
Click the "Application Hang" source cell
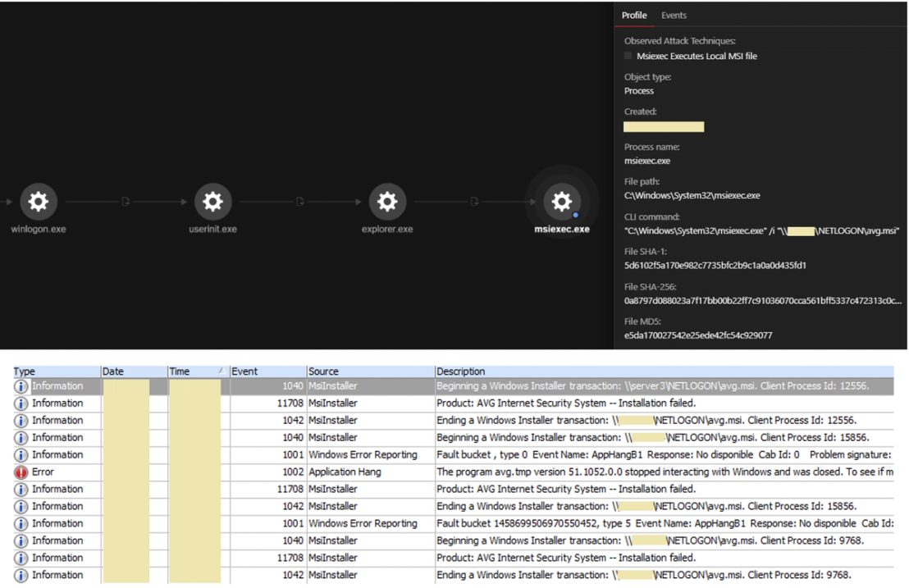[x=345, y=472]
